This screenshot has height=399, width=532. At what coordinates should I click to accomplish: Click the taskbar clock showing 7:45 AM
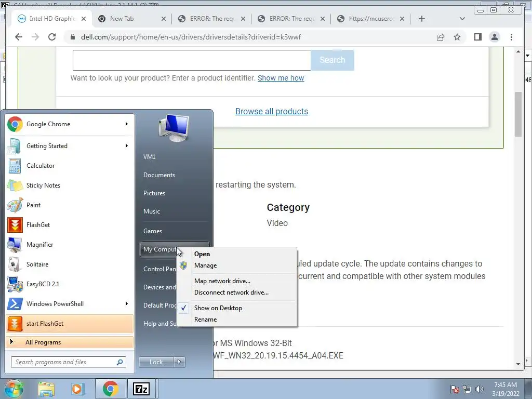pos(506,389)
